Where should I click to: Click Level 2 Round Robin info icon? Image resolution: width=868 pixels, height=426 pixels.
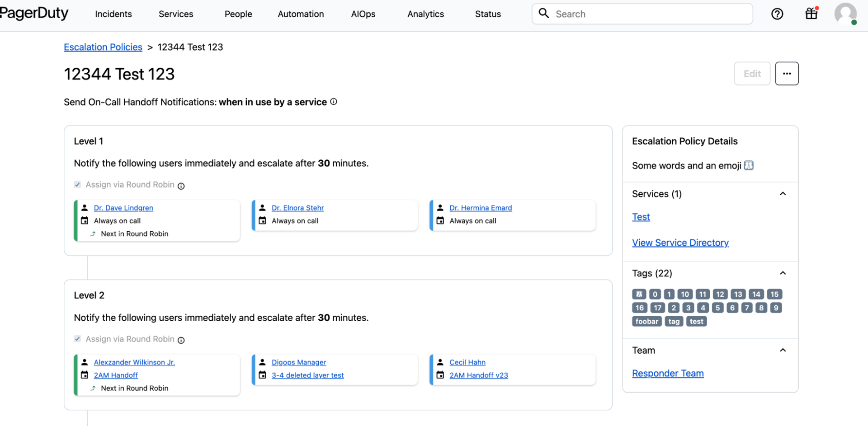pos(181,340)
